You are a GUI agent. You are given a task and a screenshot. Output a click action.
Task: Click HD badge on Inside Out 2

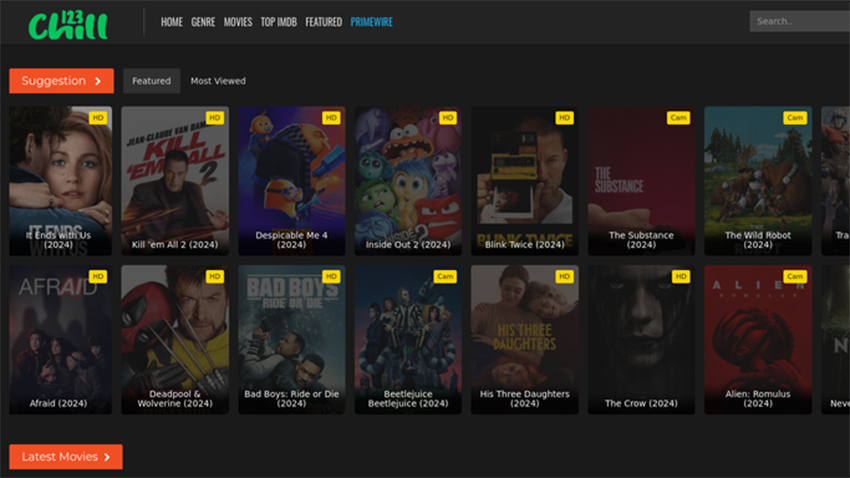point(448,118)
